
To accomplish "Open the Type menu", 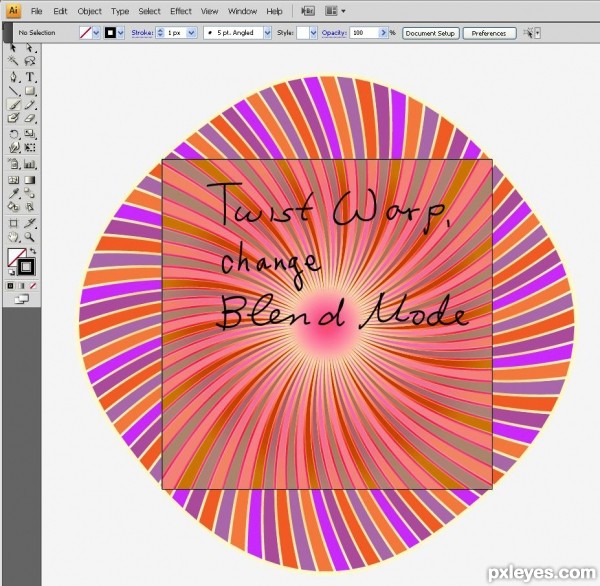I will pyautogui.click(x=120, y=11).
